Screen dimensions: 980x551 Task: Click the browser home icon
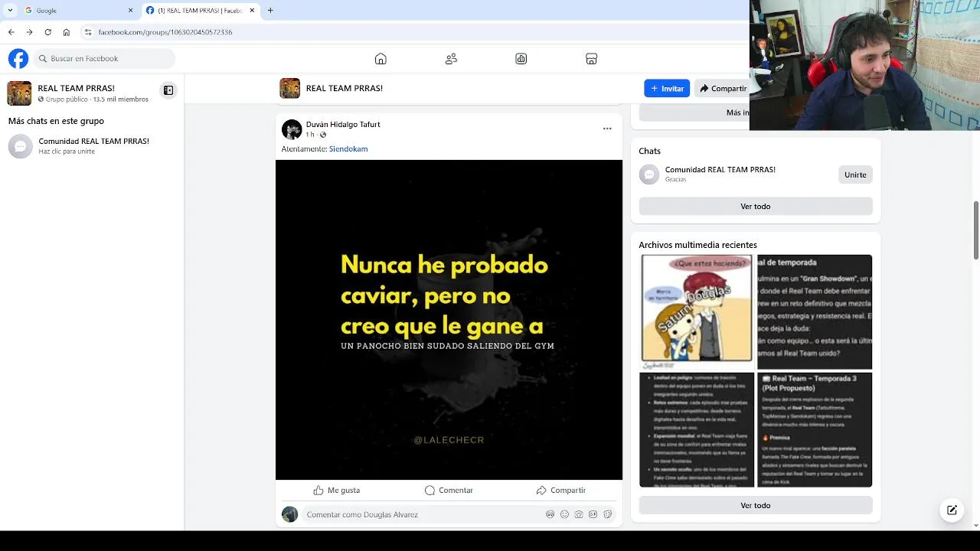(67, 32)
